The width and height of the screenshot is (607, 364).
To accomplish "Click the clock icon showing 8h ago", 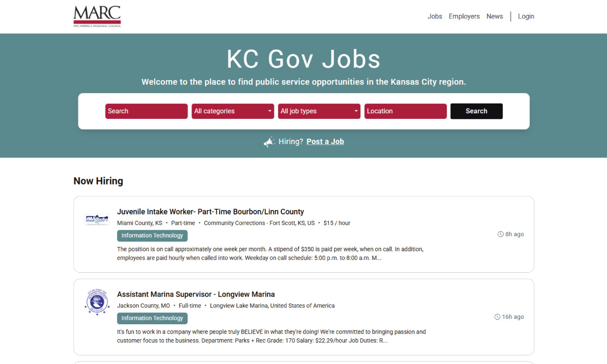I will pos(500,234).
